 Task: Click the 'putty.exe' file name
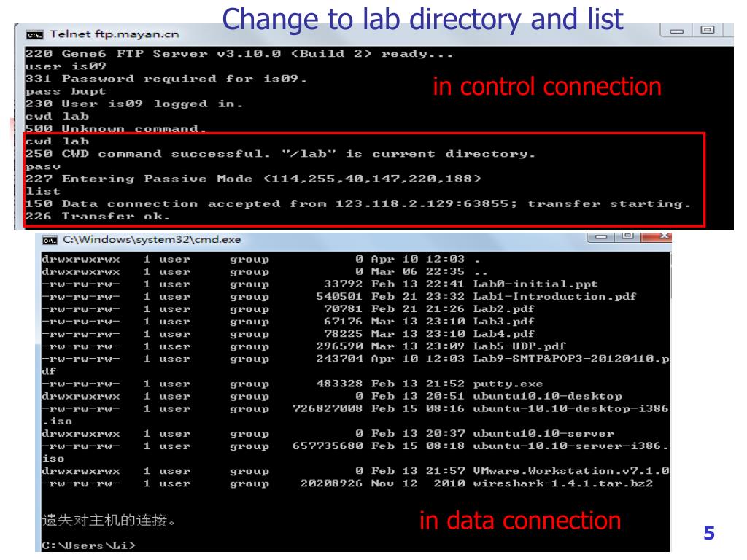[508, 384]
